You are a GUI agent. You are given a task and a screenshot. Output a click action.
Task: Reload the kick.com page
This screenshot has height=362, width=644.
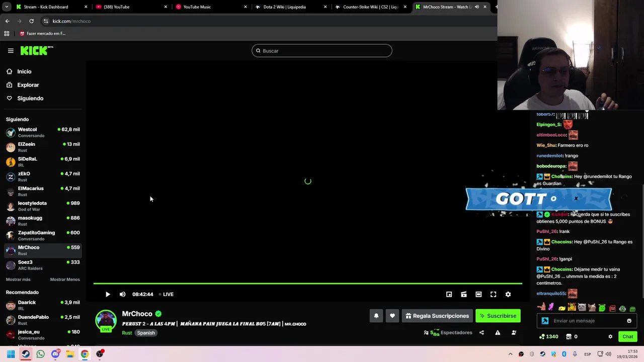pos(31,21)
